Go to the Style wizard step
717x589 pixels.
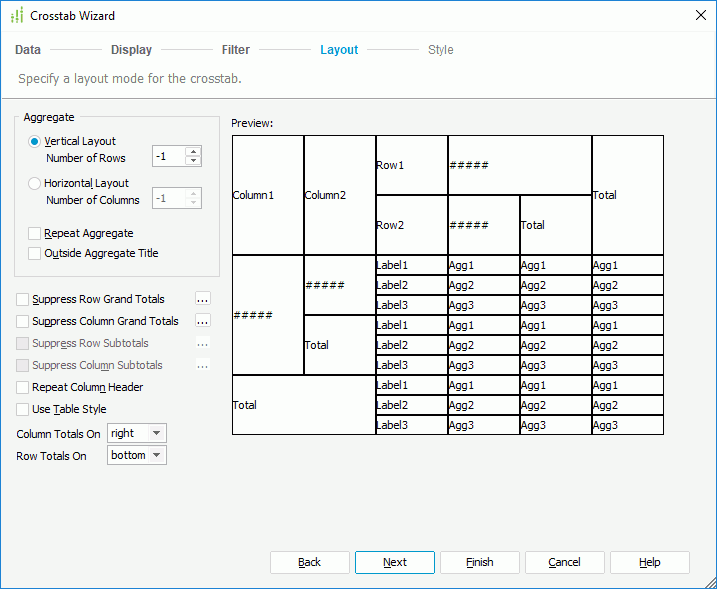(441, 50)
